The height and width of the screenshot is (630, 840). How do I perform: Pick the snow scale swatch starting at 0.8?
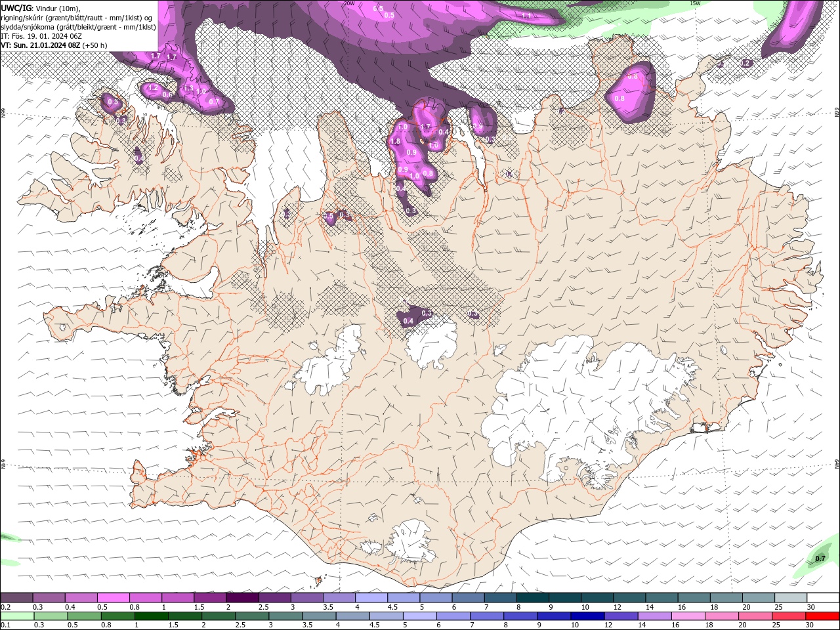coord(146,598)
